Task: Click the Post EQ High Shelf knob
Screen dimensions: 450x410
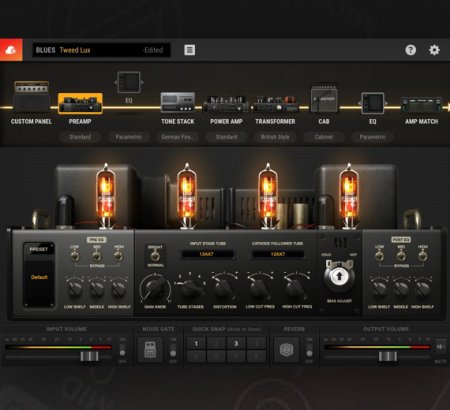Action: [x=423, y=289]
